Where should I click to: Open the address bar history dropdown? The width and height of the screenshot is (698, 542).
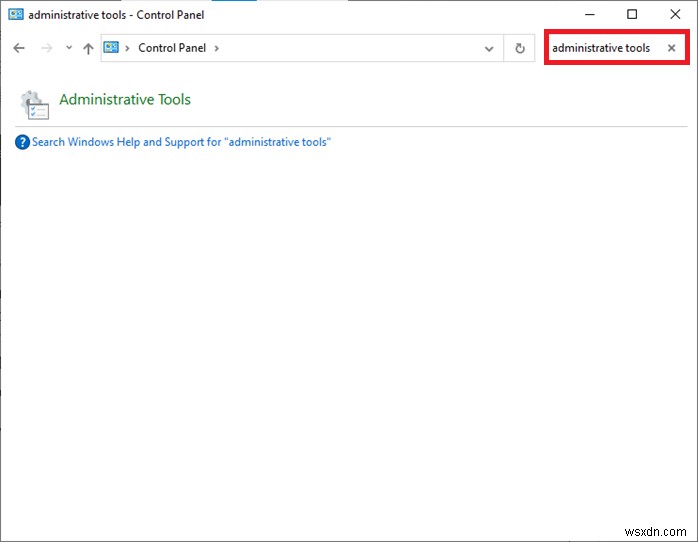[x=489, y=49]
